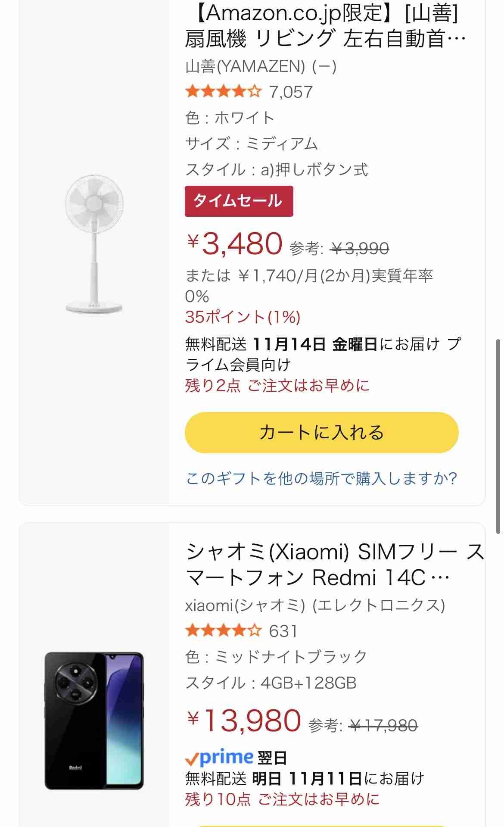Screen dimensions: 504x827
Task: View the phone's 631 reviews count
Action: tap(283, 631)
